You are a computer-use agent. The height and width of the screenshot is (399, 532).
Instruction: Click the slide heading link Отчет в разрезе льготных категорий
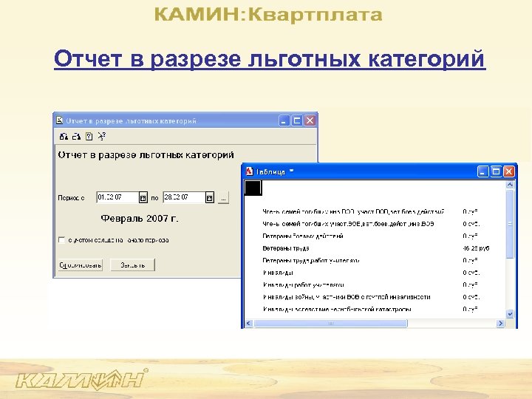pyautogui.click(x=270, y=59)
